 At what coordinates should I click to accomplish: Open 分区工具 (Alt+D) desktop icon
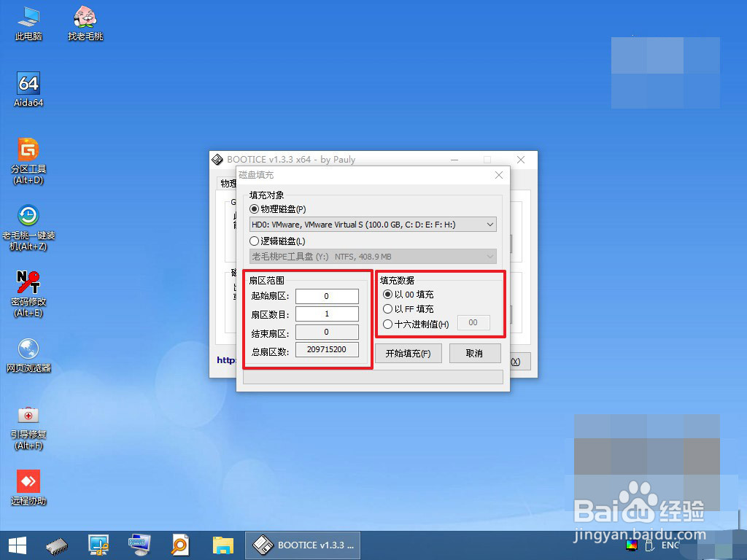pyautogui.click(x=28, y=161)
